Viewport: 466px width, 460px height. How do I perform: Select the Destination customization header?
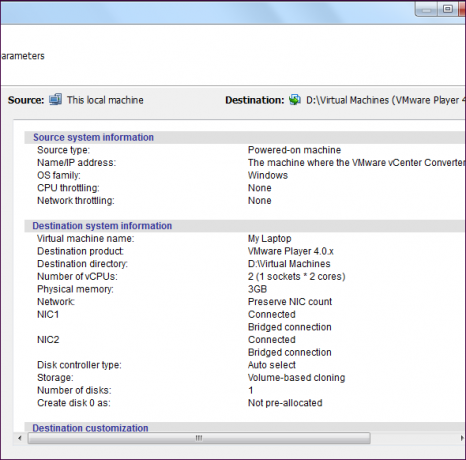90,428
